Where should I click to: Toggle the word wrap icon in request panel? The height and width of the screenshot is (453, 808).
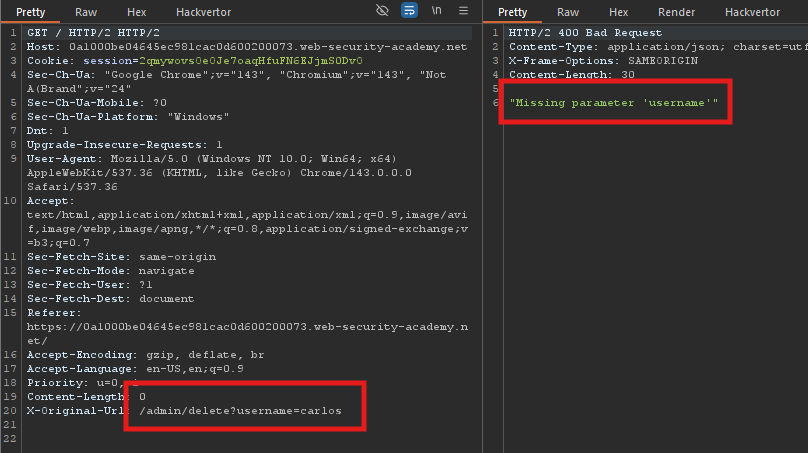(409, 10)
